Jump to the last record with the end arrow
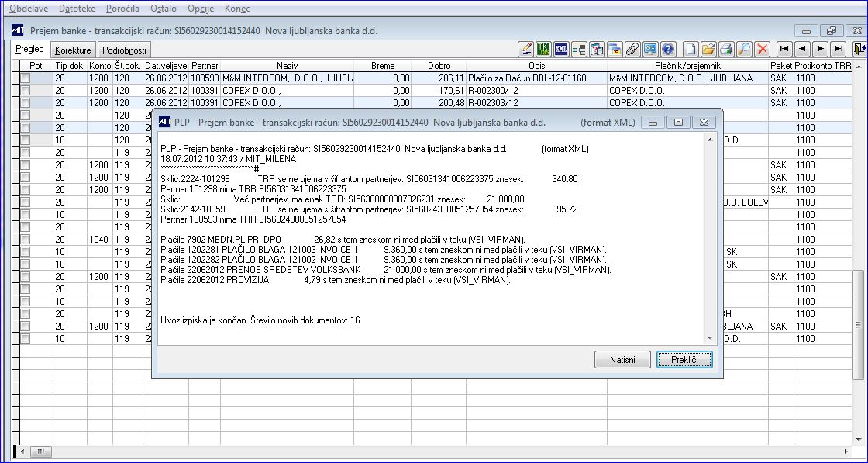Viewport: 868px width, 463px height. pyautogui.click(x=839, y=49)
